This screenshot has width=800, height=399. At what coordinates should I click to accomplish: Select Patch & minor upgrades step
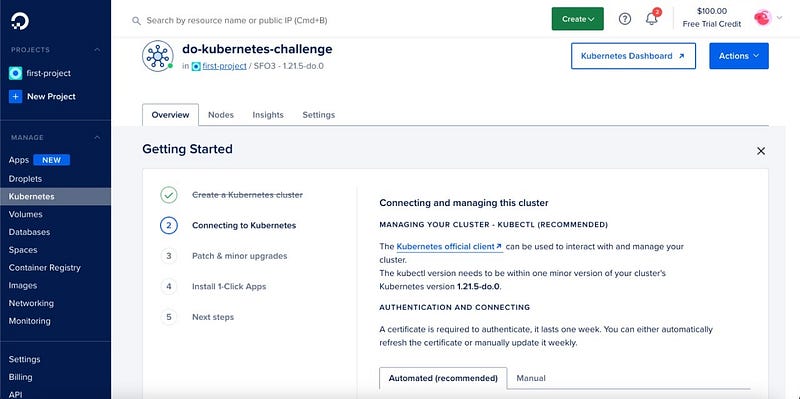coord(240,256)
